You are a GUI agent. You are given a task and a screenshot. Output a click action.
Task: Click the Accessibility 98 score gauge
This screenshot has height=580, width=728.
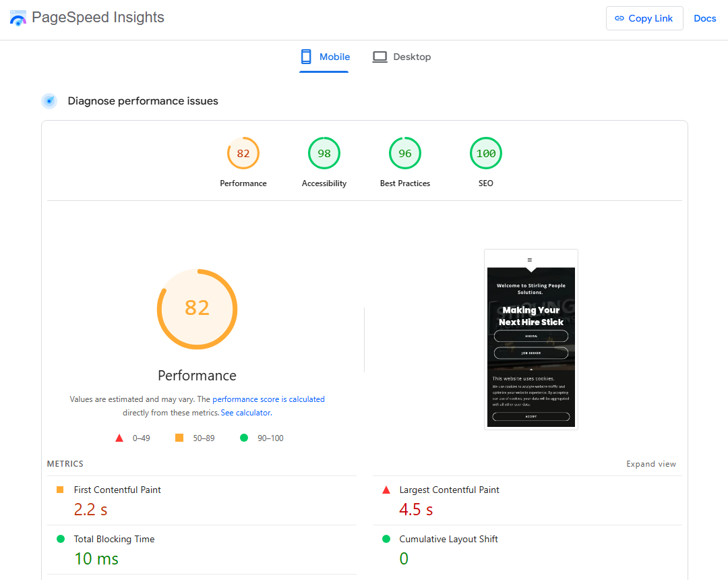coord(324,154)
